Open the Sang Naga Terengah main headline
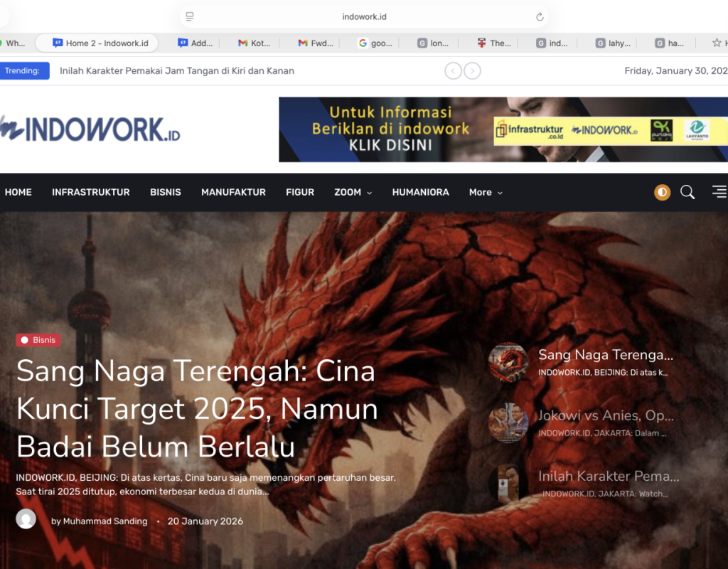The image size is (728, 569). 198,409
